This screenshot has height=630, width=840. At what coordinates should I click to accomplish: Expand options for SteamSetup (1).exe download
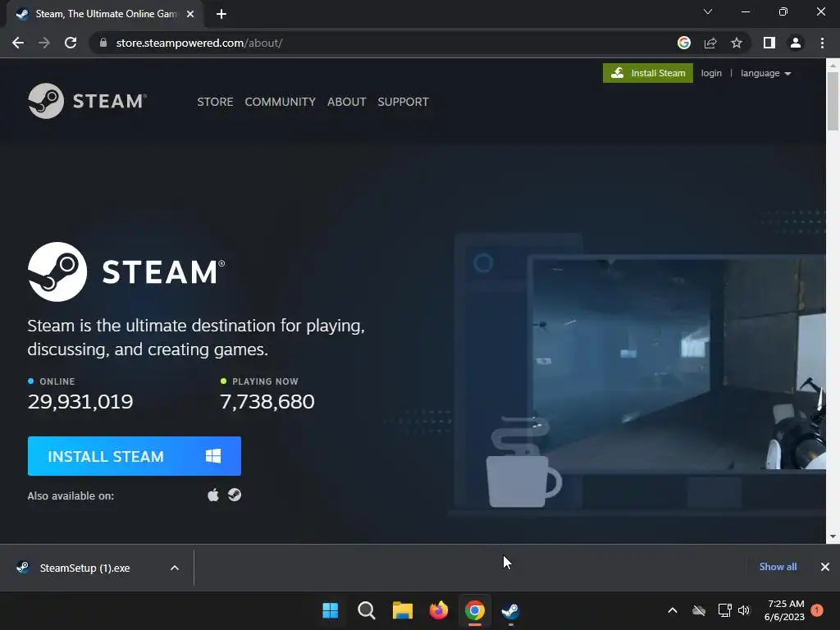click(175, 568)
